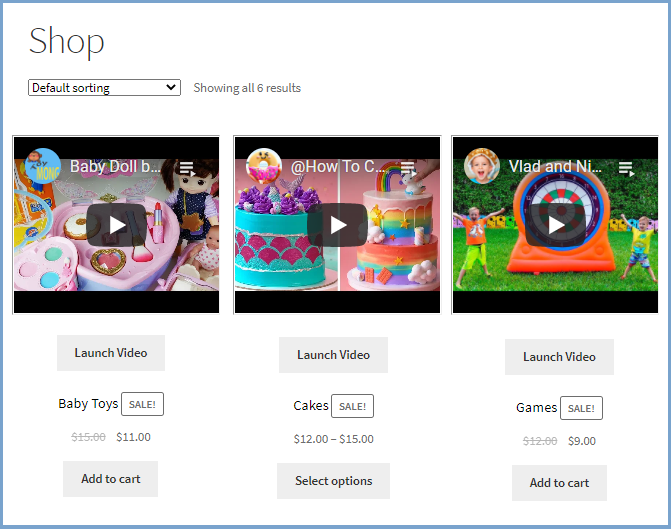Launch Video for Cakes

click(x=333, y=355)
